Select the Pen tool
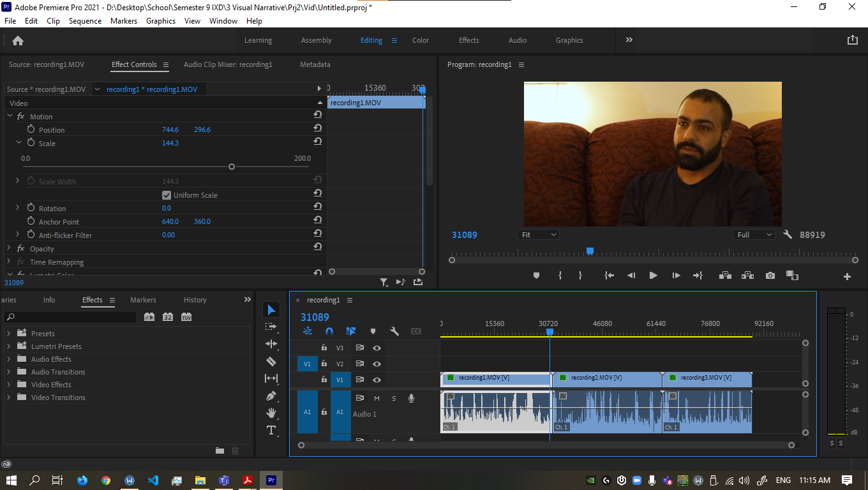The height and width of the screenshot is (490, 868). [271, 396]
